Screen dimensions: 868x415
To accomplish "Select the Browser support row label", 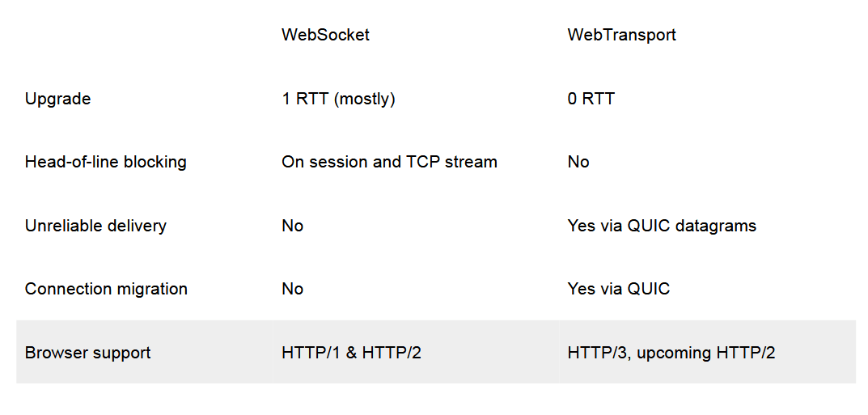I will (x=87, y=353).
